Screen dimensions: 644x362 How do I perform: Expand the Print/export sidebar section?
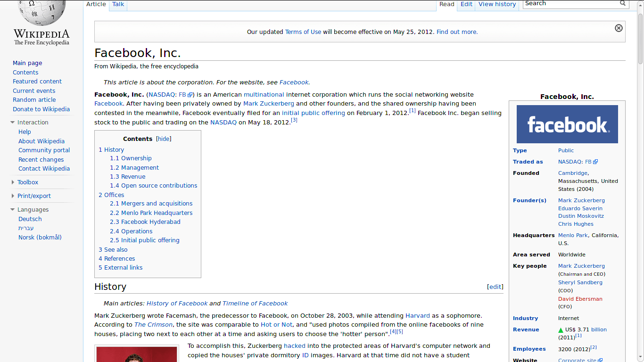[x=13, y=196]
